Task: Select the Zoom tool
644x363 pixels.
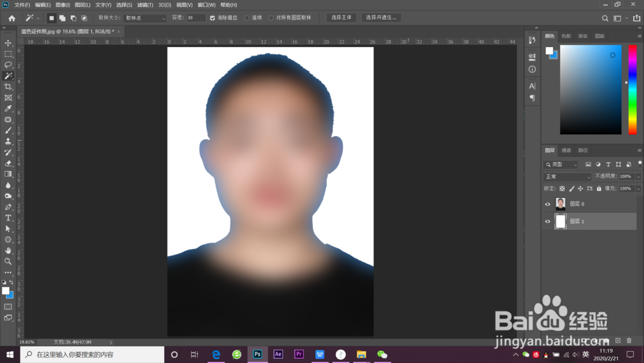Action: pos(8,261)
